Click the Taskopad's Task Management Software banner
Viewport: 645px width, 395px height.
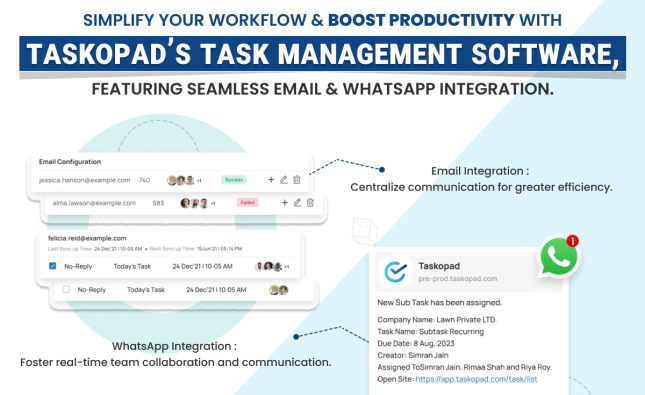[x=322, y=54]
